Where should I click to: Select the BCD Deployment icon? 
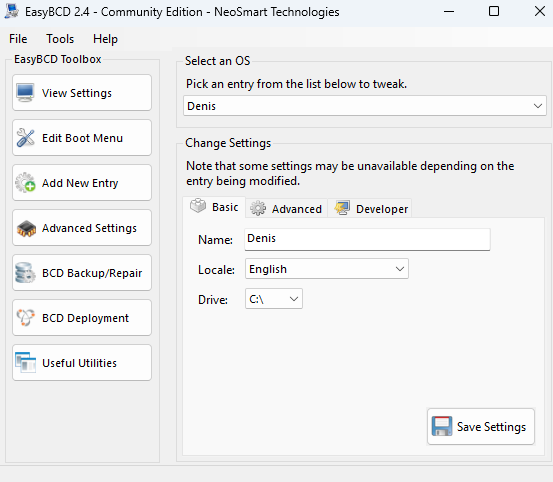(25, 318)
